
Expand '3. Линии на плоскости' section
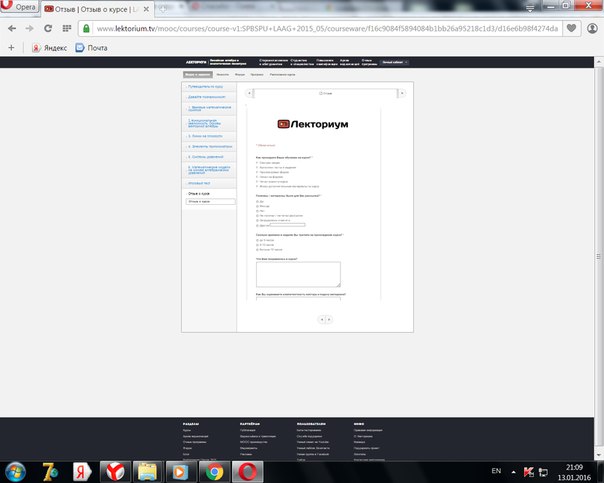(x=209, y=136)
